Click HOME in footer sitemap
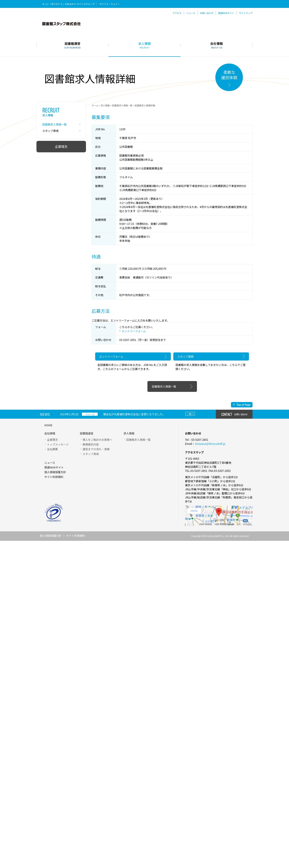This screenshot has width=289, height=868. [x=48, y=425]
